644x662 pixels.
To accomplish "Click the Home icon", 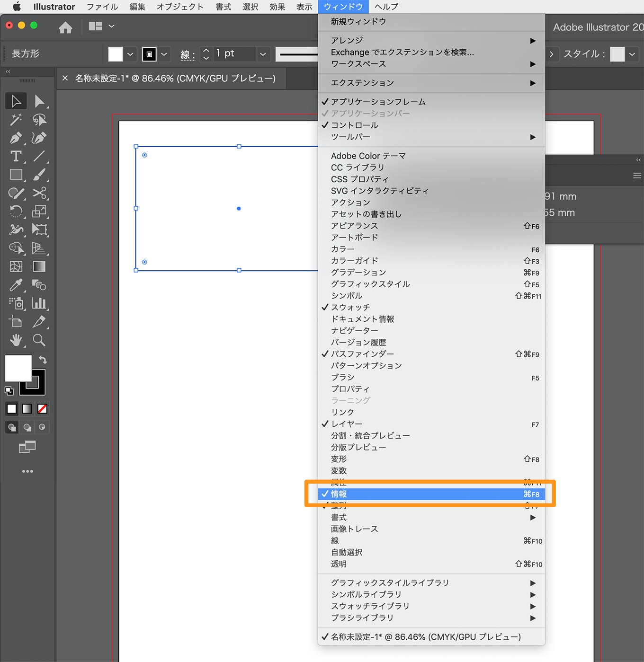I will pyautogui.click(x=65, y=27).
